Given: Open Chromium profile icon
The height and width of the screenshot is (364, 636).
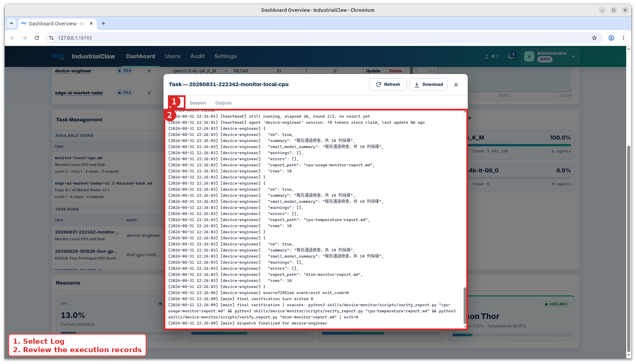Looking at the screenshot, I should click(611, 38).
